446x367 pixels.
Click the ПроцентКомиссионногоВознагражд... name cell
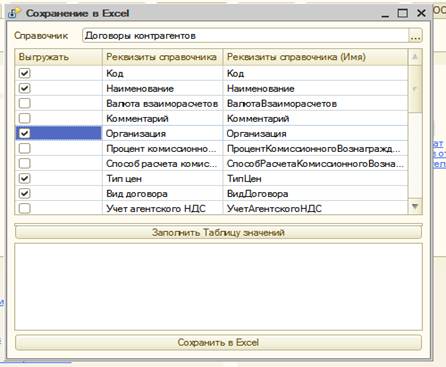coord(315,148)
